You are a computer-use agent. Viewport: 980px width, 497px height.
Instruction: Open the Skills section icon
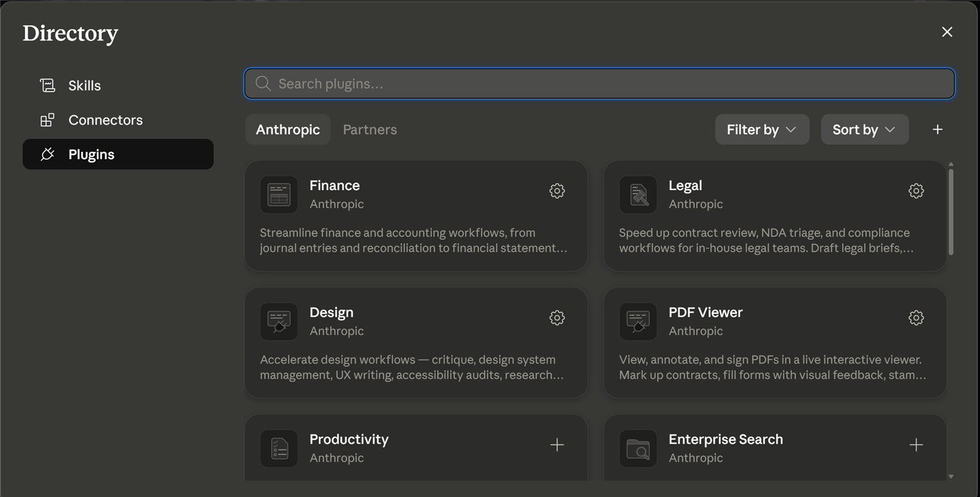(47, 85)
